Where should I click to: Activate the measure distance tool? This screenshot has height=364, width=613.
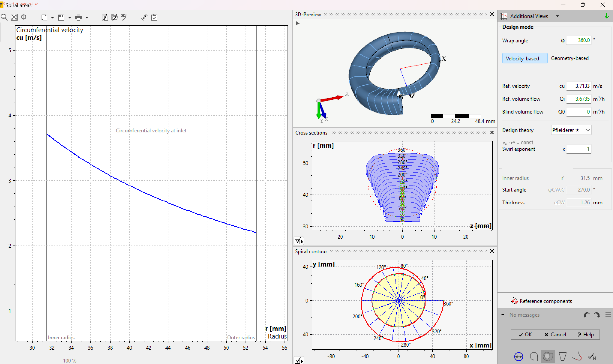click(144, 17)
